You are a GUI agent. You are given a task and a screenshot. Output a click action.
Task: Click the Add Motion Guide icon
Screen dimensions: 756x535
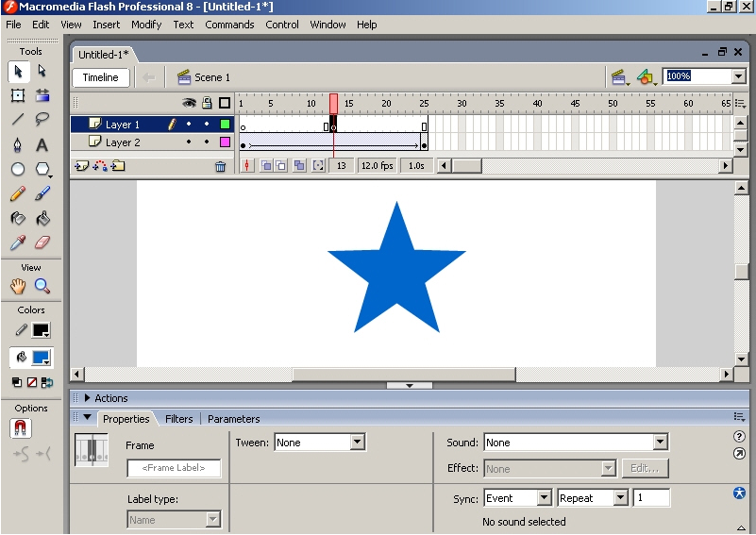[100, 166]
